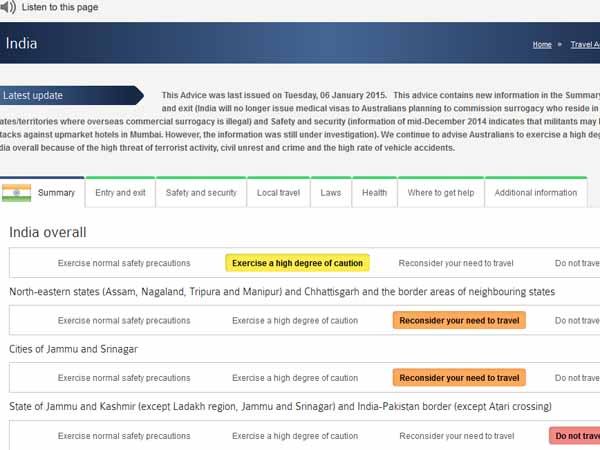This screenshot has height=450, width=600.
Task: Go to the Local travel tab
Action: 279,192
